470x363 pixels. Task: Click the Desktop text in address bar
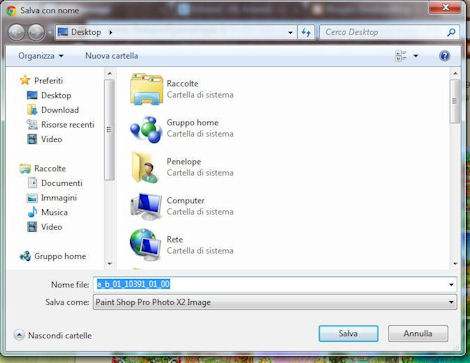click(x=86, y=32)
